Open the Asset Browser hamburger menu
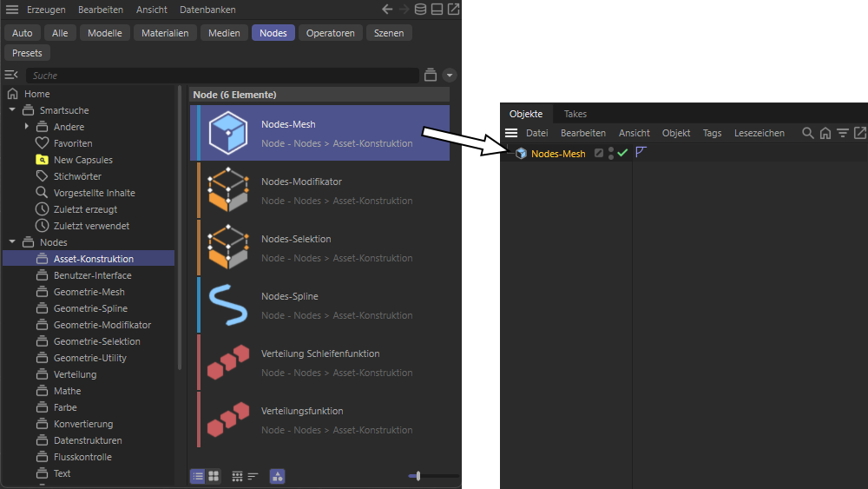The height and width of the screenshot is (489, 868). [11, 10]
